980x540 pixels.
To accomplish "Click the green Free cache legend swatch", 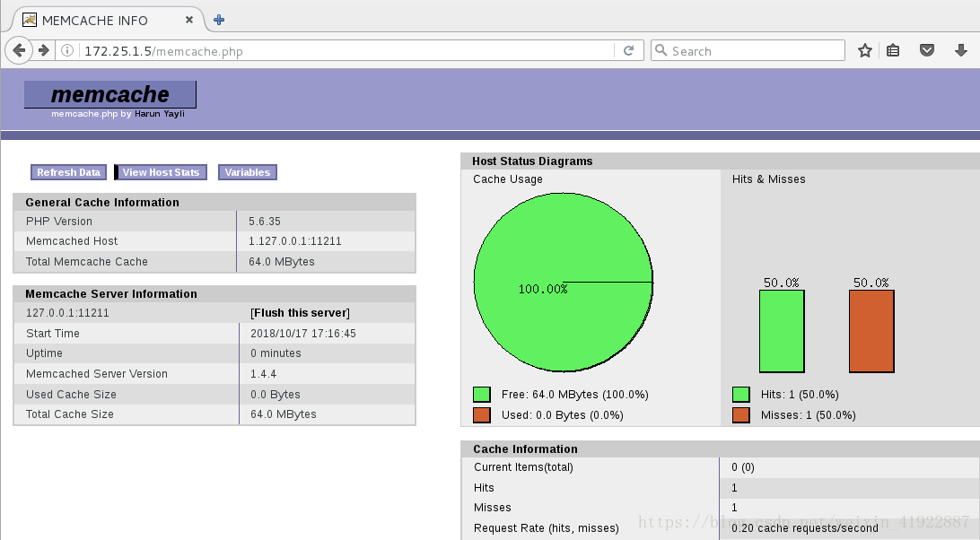I will pos(481,393).
